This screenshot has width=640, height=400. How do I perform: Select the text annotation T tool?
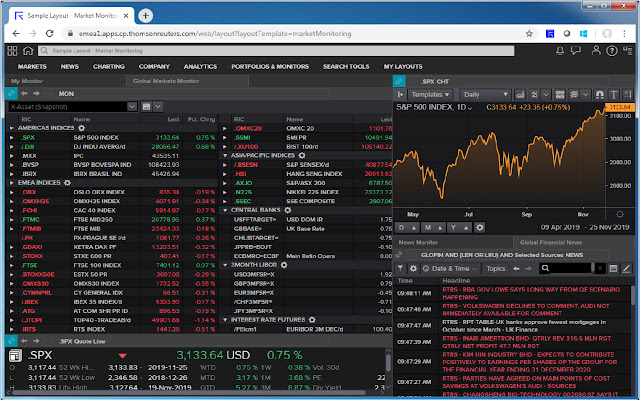(x=613, y=95)
